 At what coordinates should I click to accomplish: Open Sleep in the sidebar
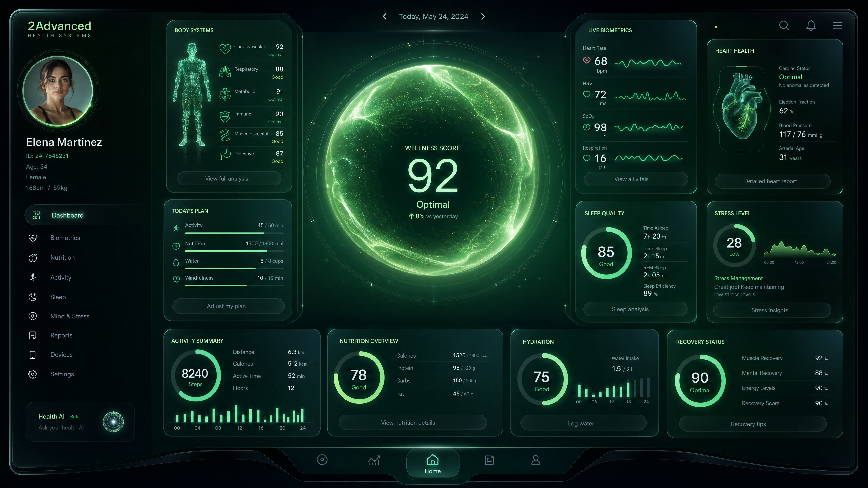pos(47,297)
